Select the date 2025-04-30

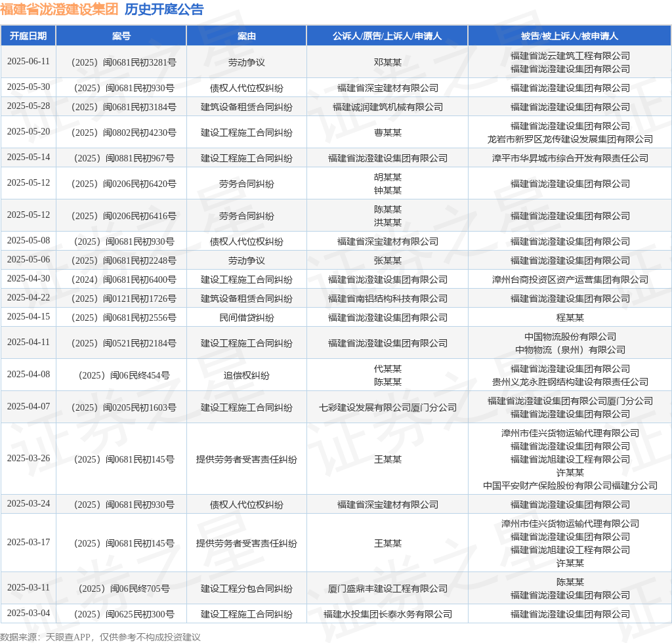click(x=28, y=278)
